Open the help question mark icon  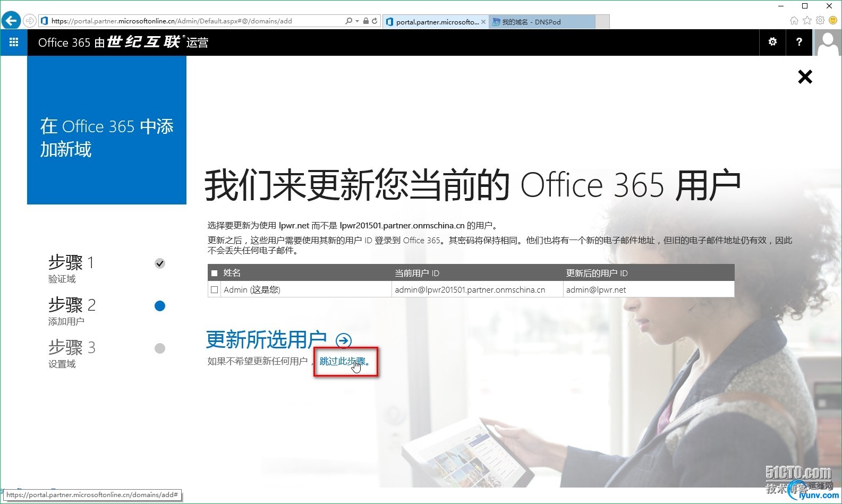click(799, 42)
